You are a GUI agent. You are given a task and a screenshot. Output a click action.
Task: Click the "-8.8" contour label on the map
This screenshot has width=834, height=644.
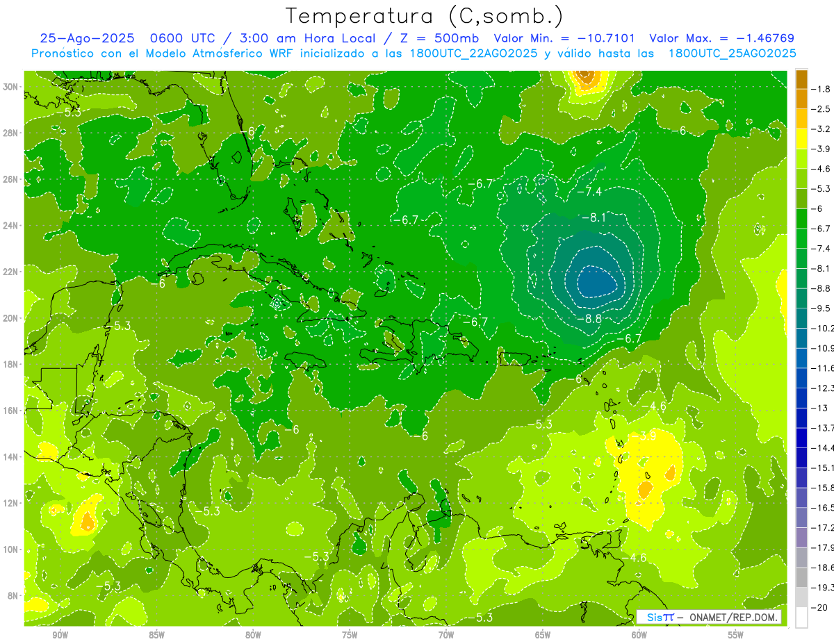tap(589, 318)
